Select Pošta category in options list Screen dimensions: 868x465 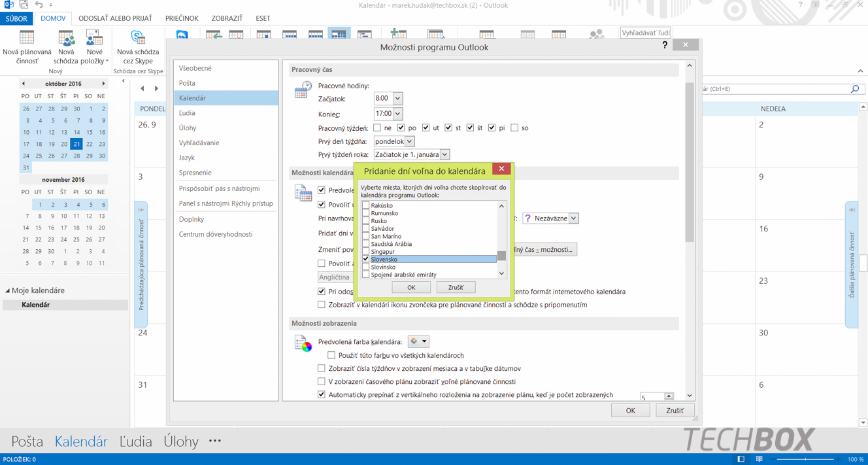point(226,83)
